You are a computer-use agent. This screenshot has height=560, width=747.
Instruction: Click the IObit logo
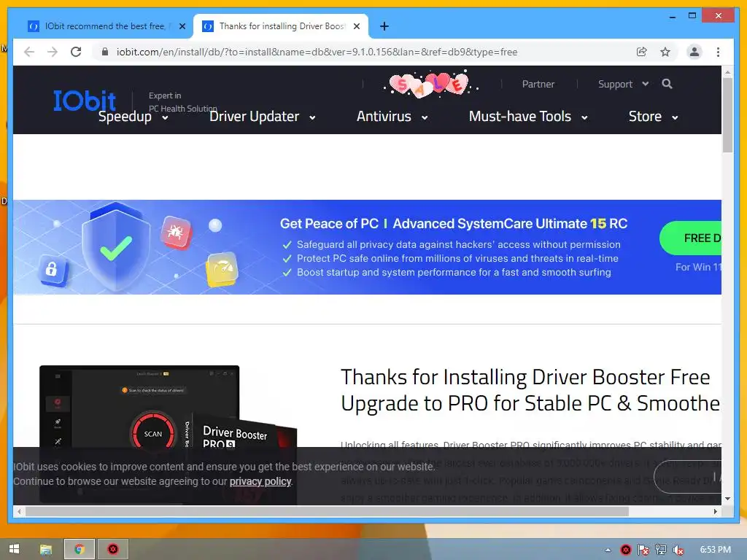tap(85, 100)
